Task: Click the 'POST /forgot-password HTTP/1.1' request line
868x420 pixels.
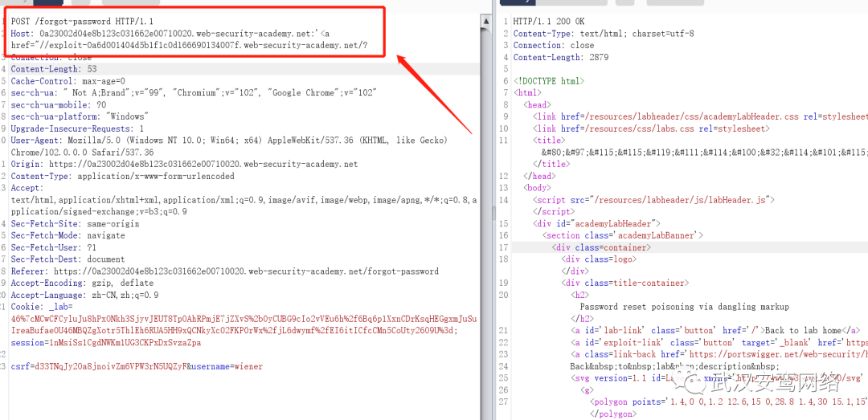Action: pos(82,22)
